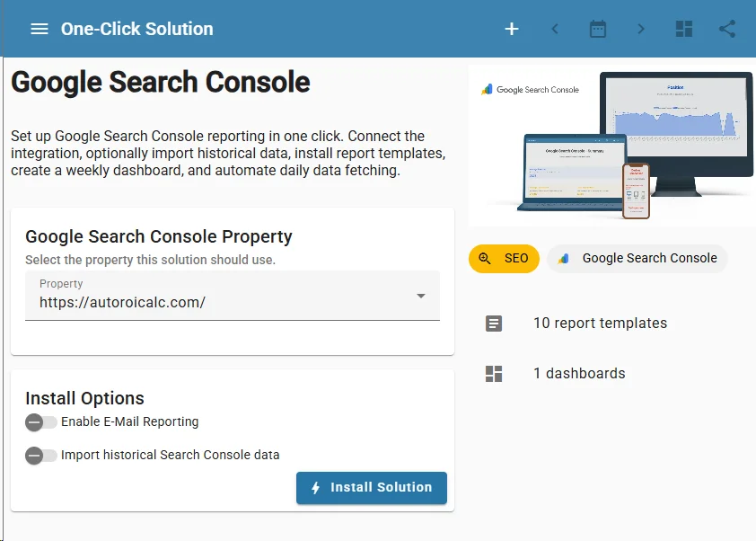Click 'Google Search Console Property' card heading
756x541 pixels.
point(159,236)
